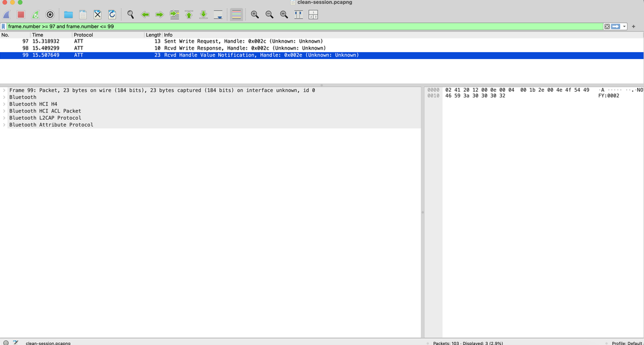Open display filter bookmarks icon

coord(3,26)
